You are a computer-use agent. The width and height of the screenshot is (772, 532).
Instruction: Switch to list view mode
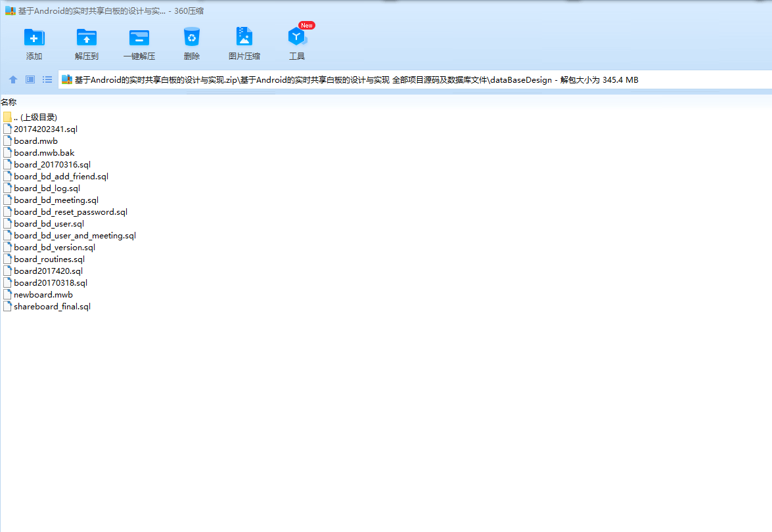coord(47,79)
